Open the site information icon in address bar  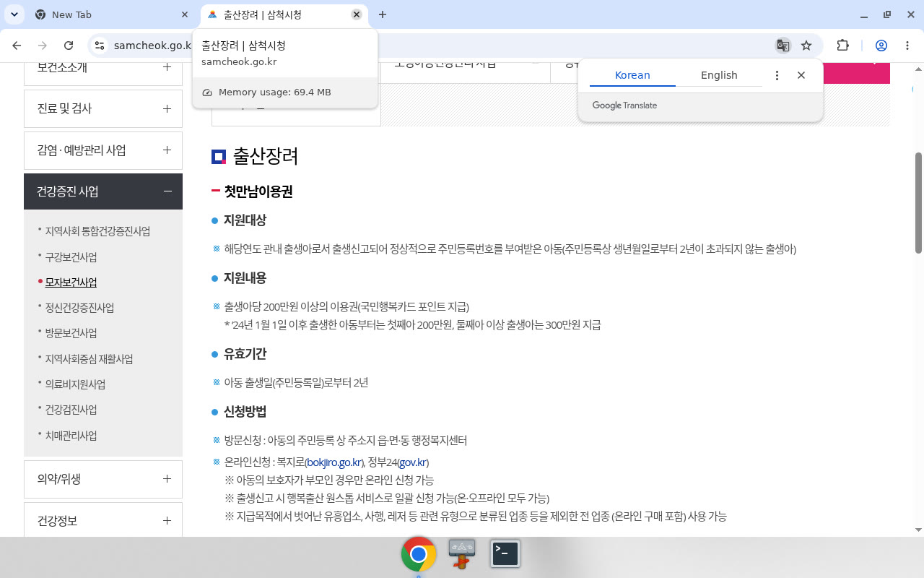100,46
